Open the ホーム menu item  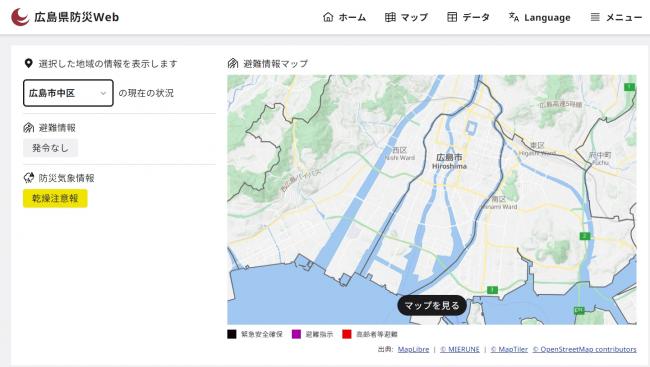pos(344,17)
